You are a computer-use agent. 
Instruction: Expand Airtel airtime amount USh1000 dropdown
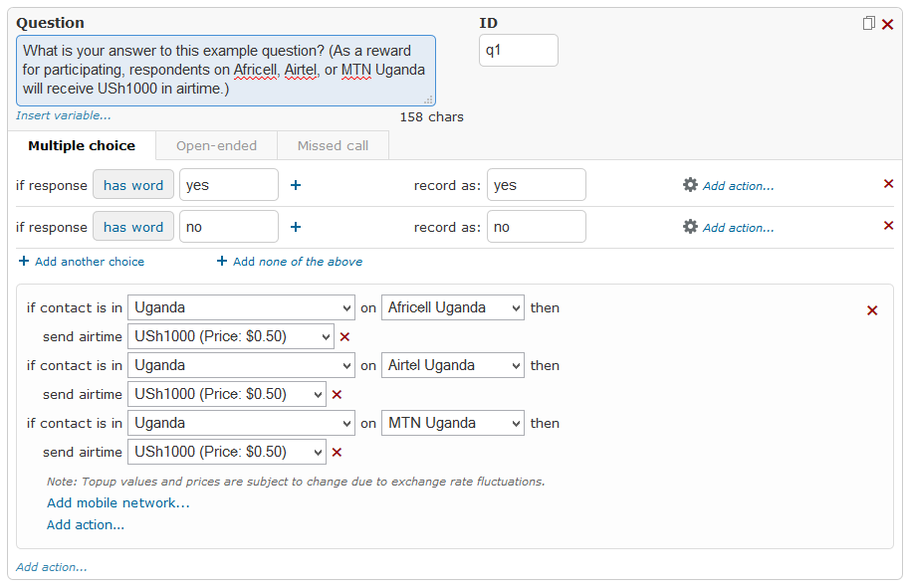pos(227,394)
